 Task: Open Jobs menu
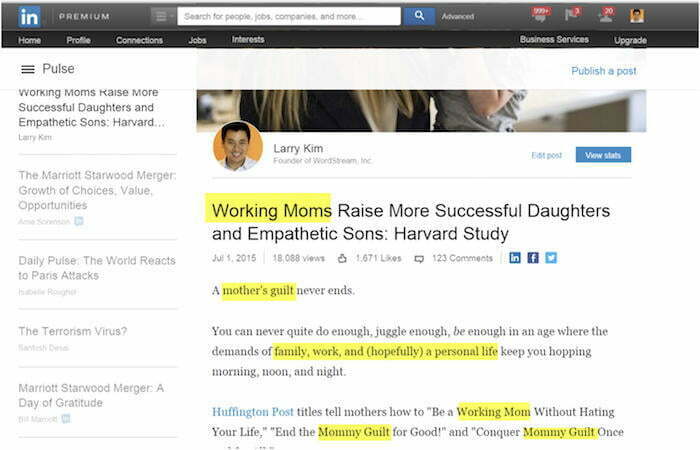click(x=197, y=40)
